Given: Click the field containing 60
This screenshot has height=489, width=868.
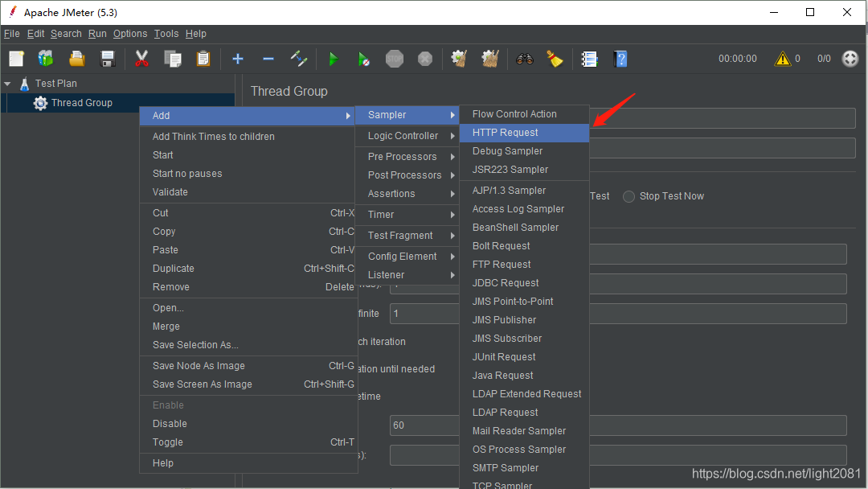Looking at the screenshot, I should (618, 425).
